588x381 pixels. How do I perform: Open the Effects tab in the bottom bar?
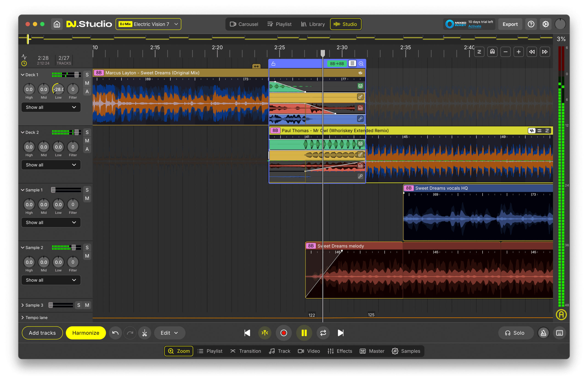click(340, 351)
